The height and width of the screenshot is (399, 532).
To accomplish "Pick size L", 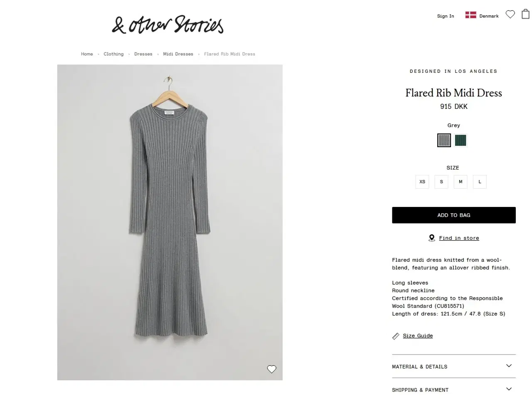I will [480, 182].
